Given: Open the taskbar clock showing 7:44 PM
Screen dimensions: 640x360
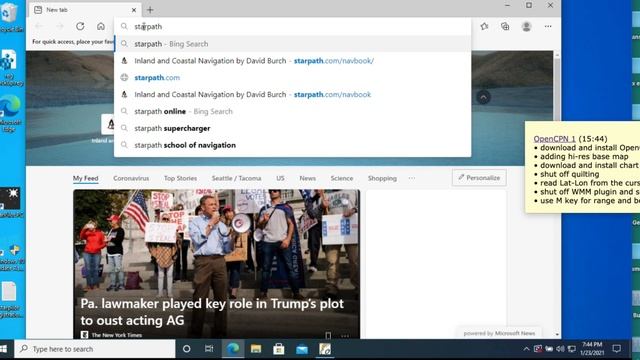Looking at the screenshot, I should pyautogui.click(x=592, y=349).
